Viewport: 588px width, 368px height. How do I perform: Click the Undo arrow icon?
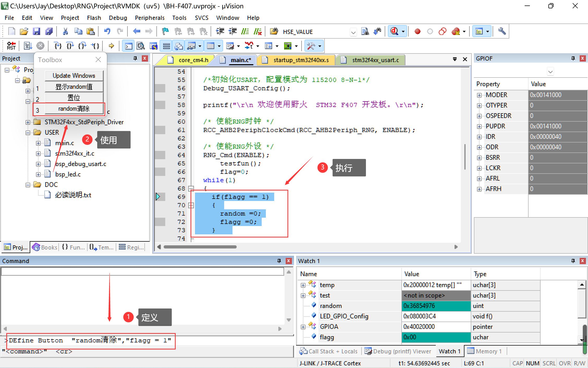[x=107, y=32]
